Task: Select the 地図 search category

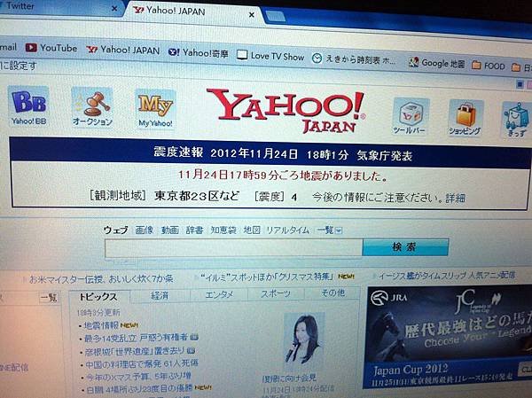Action: 252,230
